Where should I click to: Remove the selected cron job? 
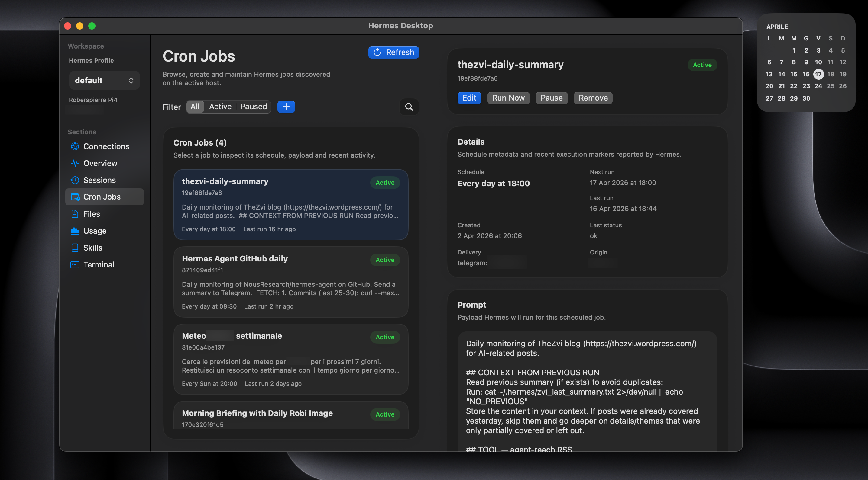(593, 98)
